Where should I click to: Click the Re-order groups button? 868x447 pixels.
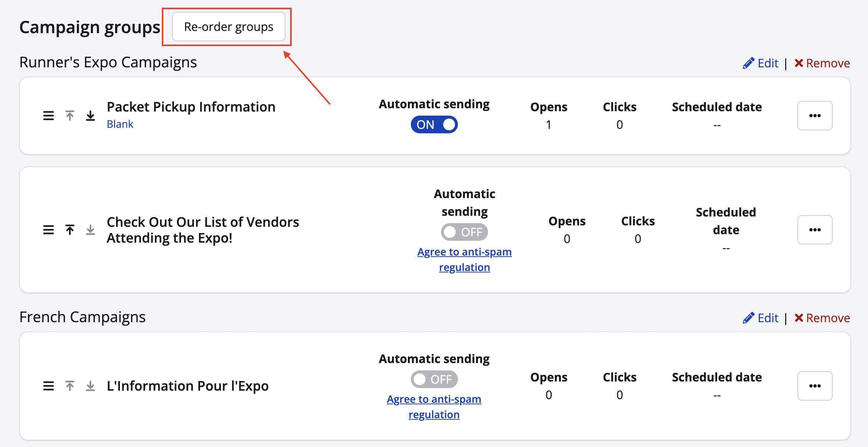pos(228,27)
